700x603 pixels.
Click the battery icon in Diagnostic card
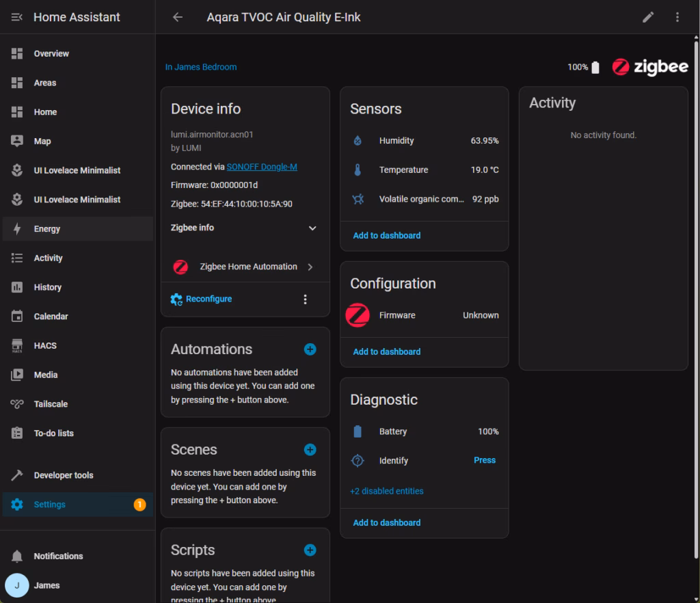(358, 431)
